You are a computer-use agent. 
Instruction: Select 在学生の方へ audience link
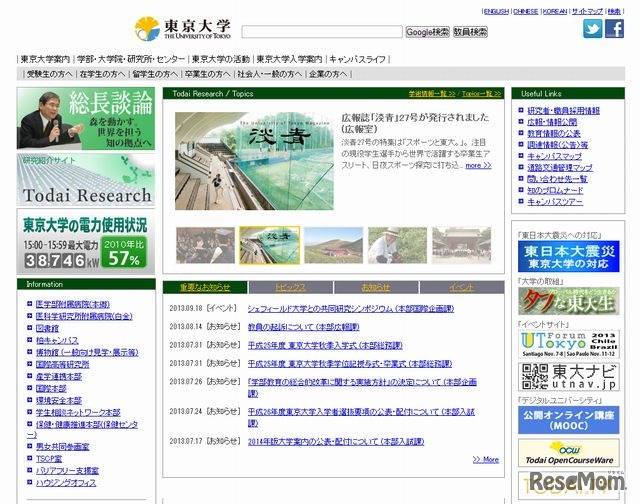102,74
